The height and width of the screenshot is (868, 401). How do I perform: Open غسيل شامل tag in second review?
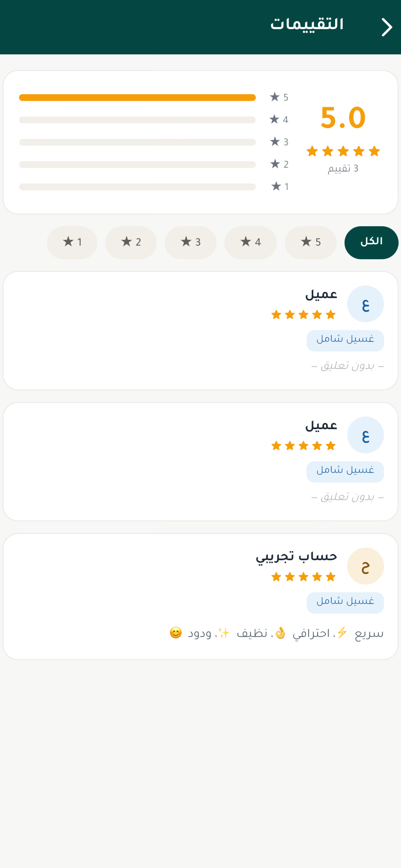pyautogui.click(x=345, y=472)
